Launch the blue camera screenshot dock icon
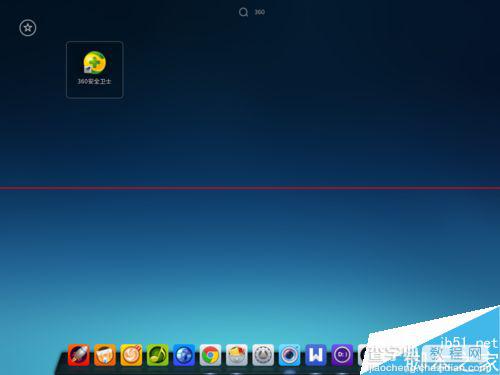This screenshot has height=375, width=500. (x=289, y=355)
